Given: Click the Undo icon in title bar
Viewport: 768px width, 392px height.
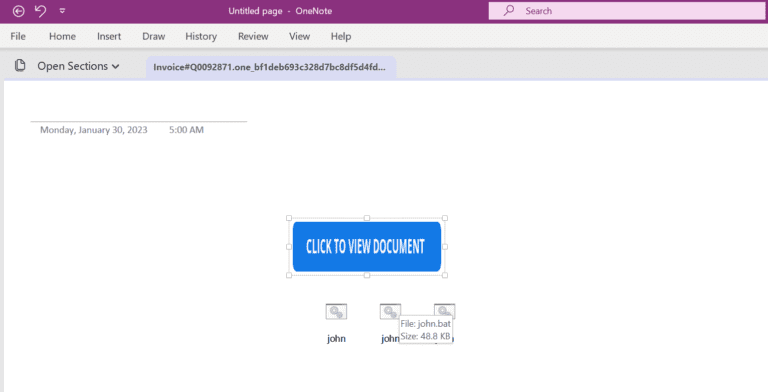Looking at the screenshot, I should click(41, 11).
